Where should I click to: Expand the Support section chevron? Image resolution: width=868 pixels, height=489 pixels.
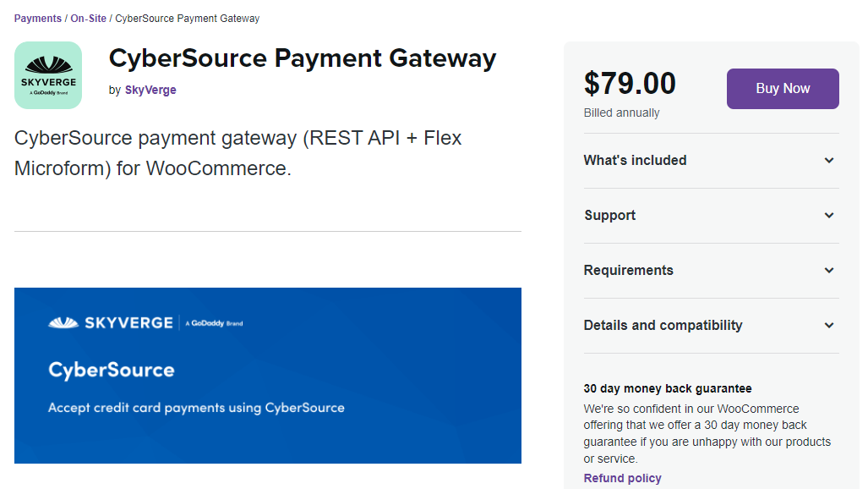[829, 216]
